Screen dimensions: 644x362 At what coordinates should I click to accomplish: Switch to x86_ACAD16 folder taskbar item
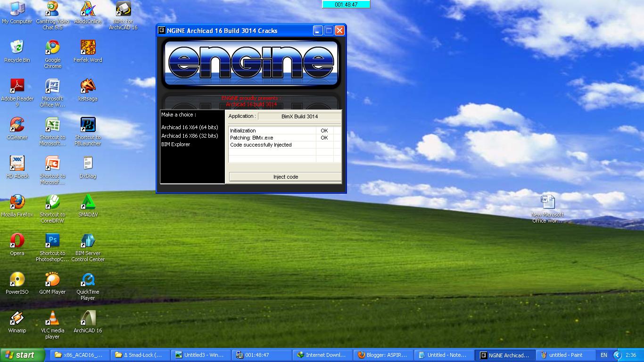80,355
